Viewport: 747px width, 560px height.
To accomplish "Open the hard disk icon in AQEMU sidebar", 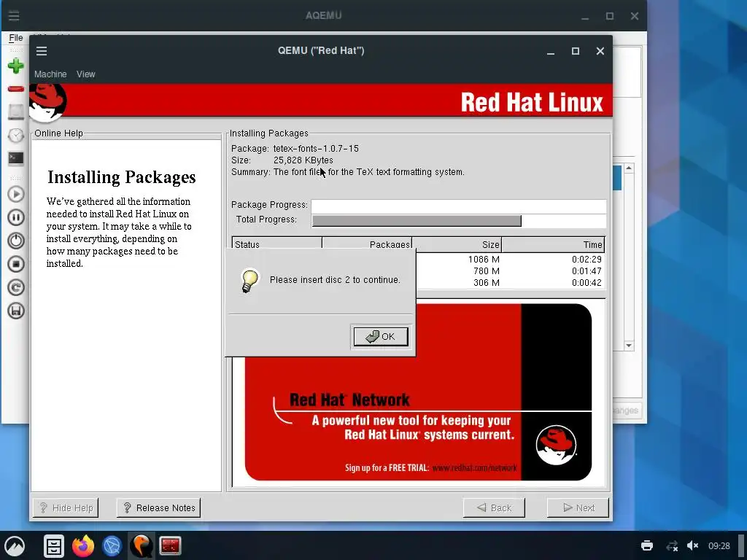I will coord(16,112).
